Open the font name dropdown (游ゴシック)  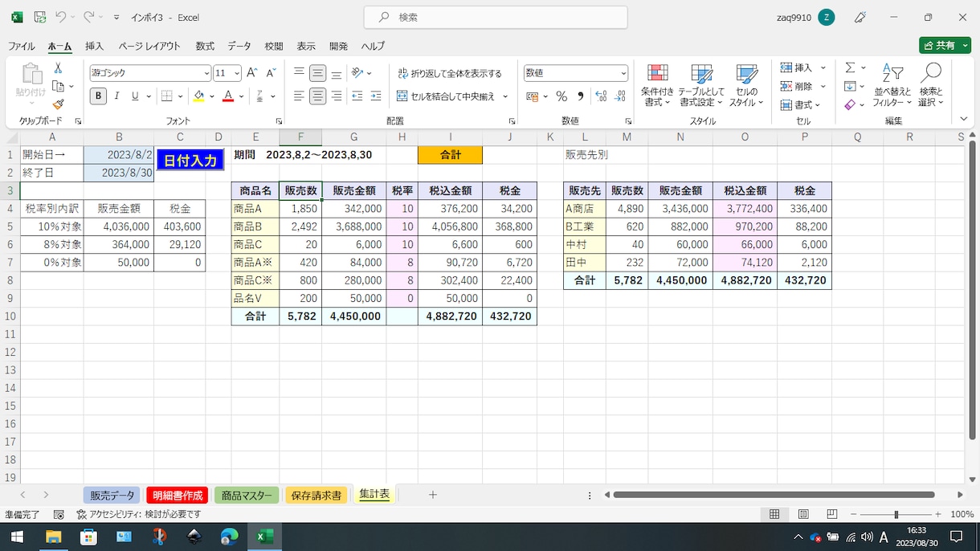[x=206, y=73]
